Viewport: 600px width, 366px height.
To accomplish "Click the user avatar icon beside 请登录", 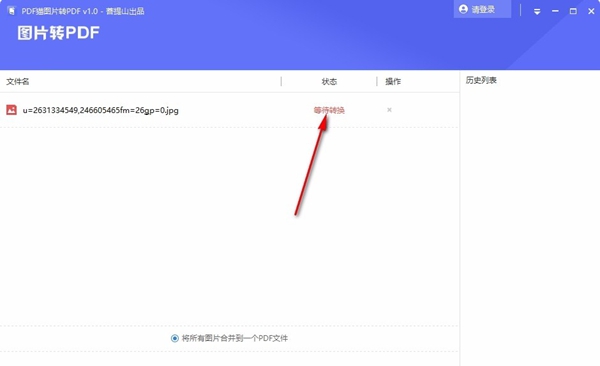I will pyautogui.click(x=463, y=9).
